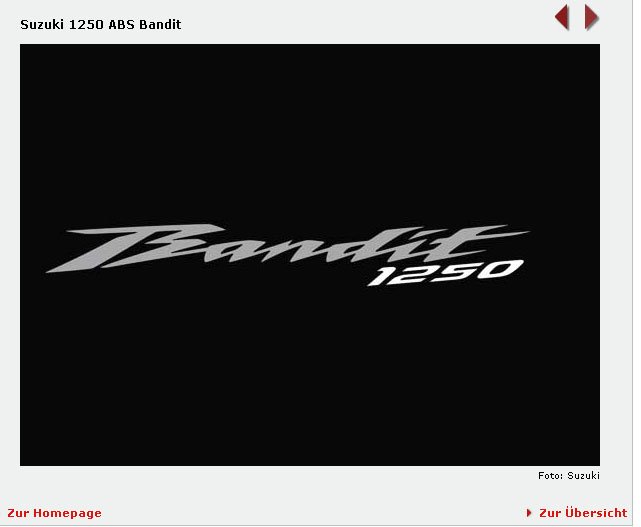The image size is (641, 527).
Task: Click the small arrow beside Zur Übersicht
Action: click(529, 513)
